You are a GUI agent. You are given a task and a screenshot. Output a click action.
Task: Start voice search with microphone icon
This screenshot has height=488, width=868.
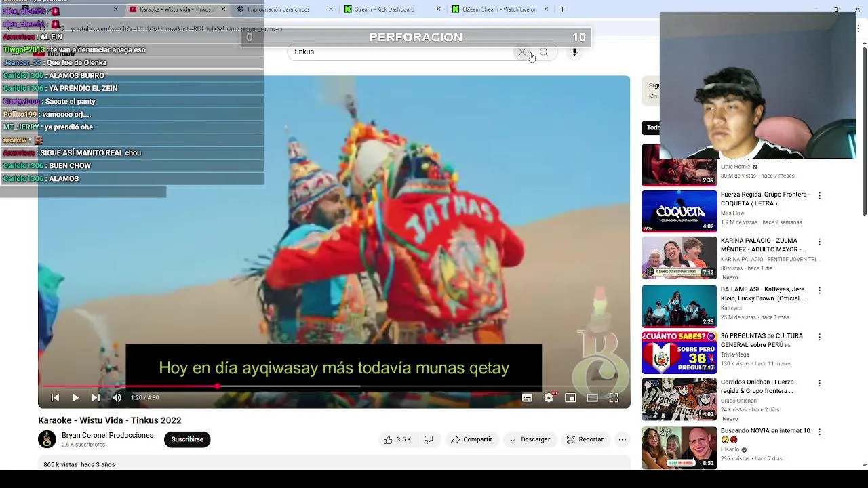574,52
